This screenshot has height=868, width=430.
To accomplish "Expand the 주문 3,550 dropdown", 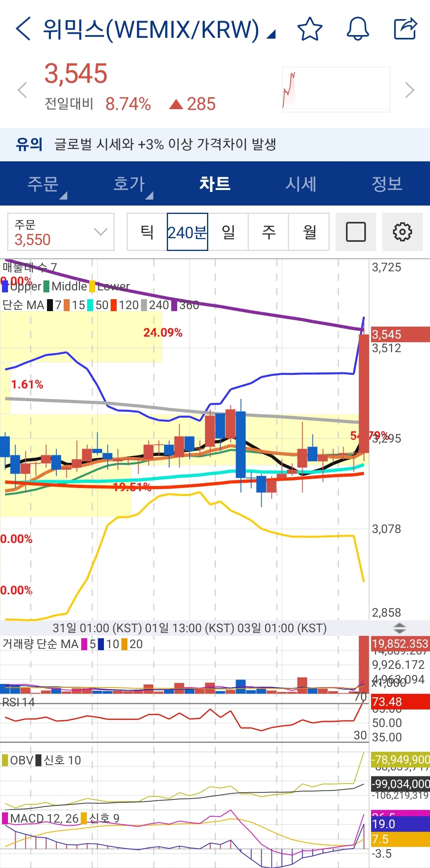I will point(61,232).
